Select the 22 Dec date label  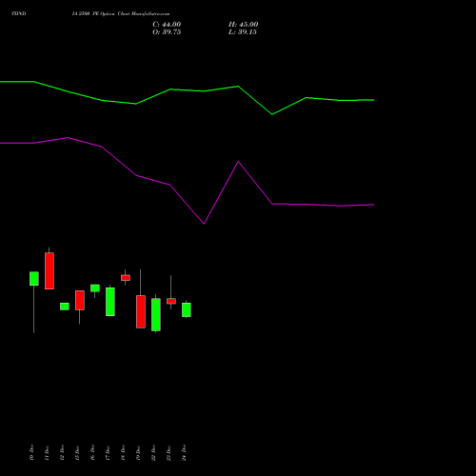153,452
